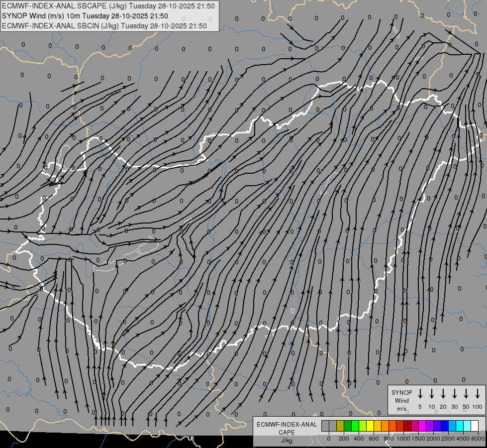
Task: Click the SBCAPE title line at top
Action: [108, 6]
